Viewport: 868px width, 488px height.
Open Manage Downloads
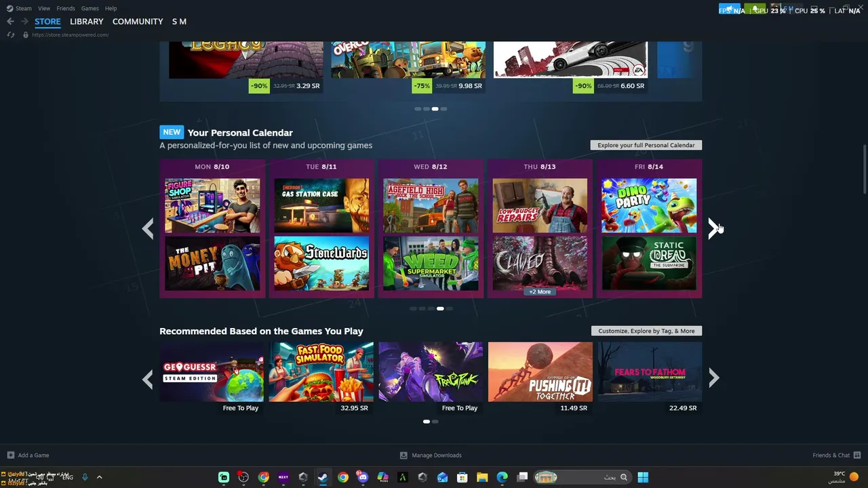click(436, 455)
